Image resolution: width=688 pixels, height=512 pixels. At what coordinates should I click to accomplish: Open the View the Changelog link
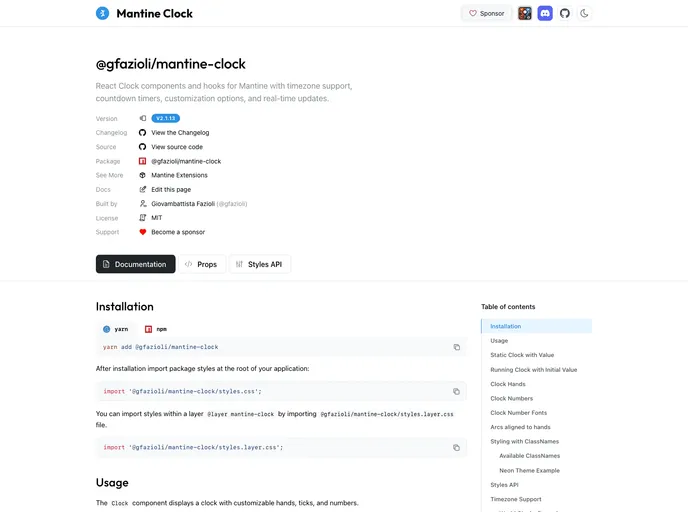point(180,132)
